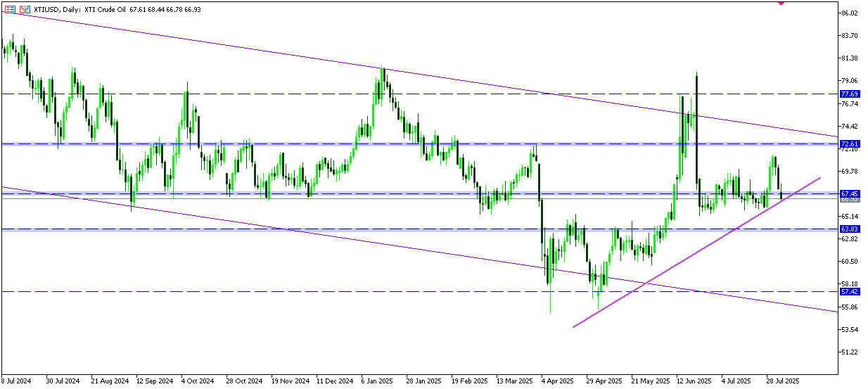The width and height of the screenshot is (868, 389).
Task: Click the 86.02 value on the price scale
Action: click(850, 13)
